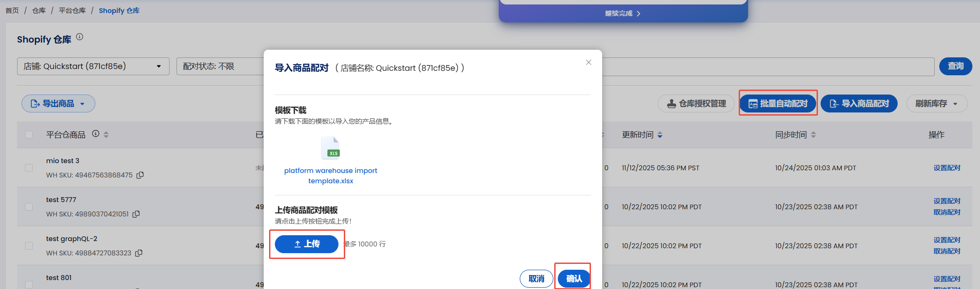Toggle select-all checkbox in table header
Image resolution: width=980 pixels, height=289 pixels.
(x=29, y=135)
